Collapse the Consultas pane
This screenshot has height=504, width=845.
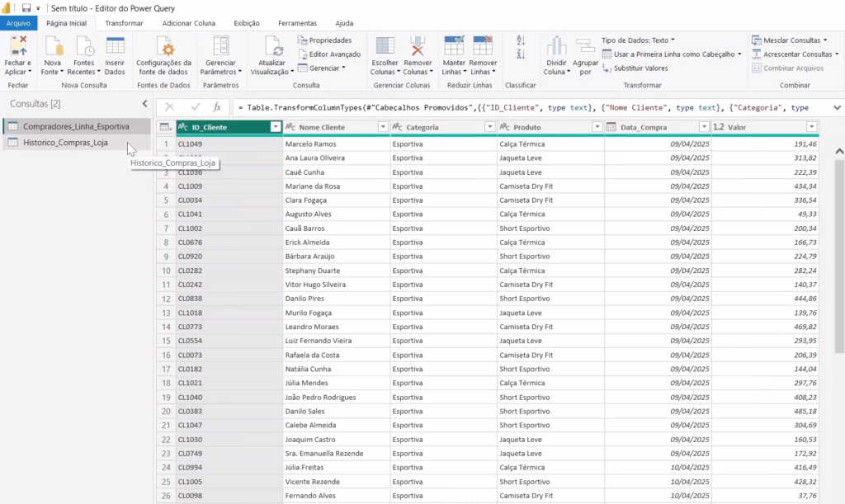[x=144, y=103]
